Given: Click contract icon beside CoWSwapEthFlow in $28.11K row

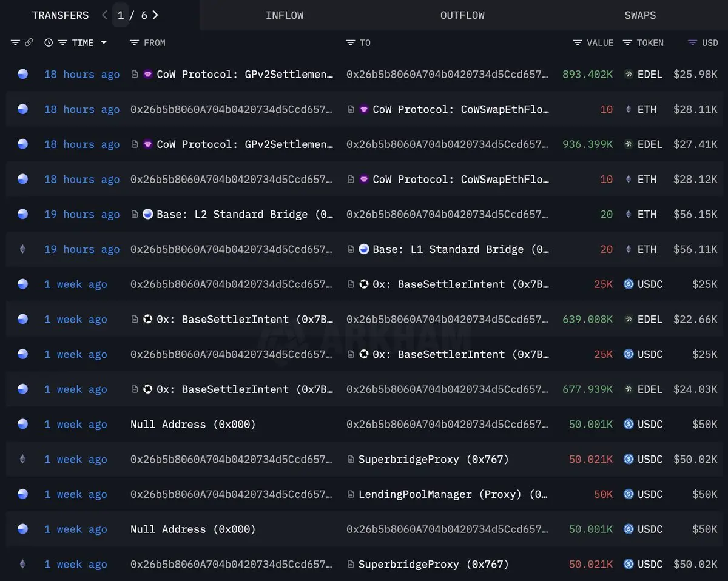Looking at the screenshot, I should tap(351, 109).
